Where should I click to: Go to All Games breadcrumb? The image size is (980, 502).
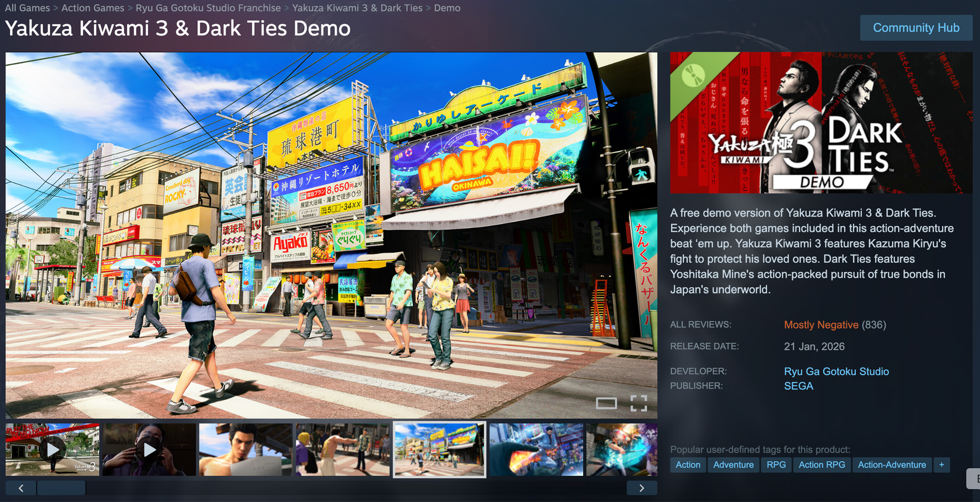point(27,8)
